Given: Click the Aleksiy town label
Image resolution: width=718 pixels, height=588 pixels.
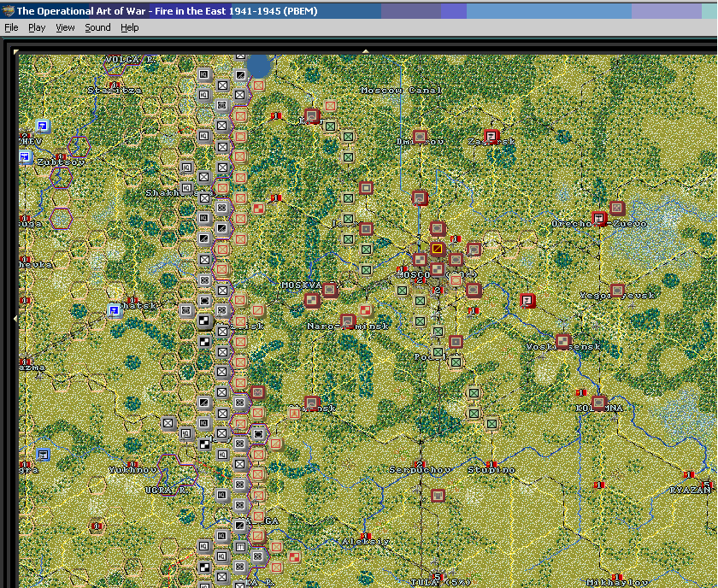Looking at the screenshot, I should click(366, 542).
